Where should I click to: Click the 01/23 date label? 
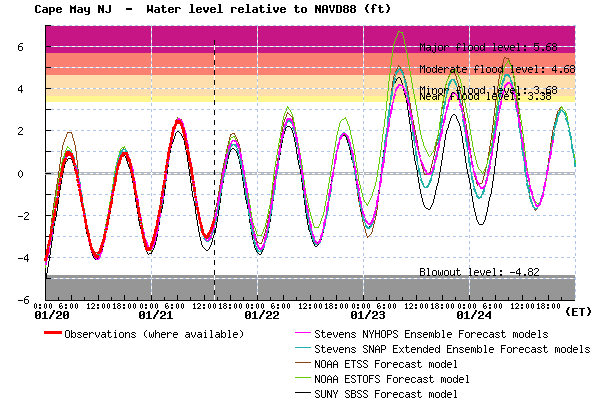pyautogui.click(x=367, y=314)
